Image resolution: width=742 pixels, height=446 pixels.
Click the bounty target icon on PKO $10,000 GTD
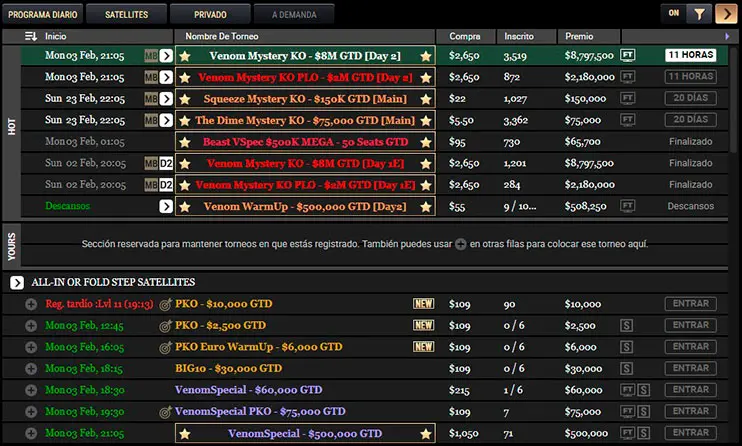point(165,304)
